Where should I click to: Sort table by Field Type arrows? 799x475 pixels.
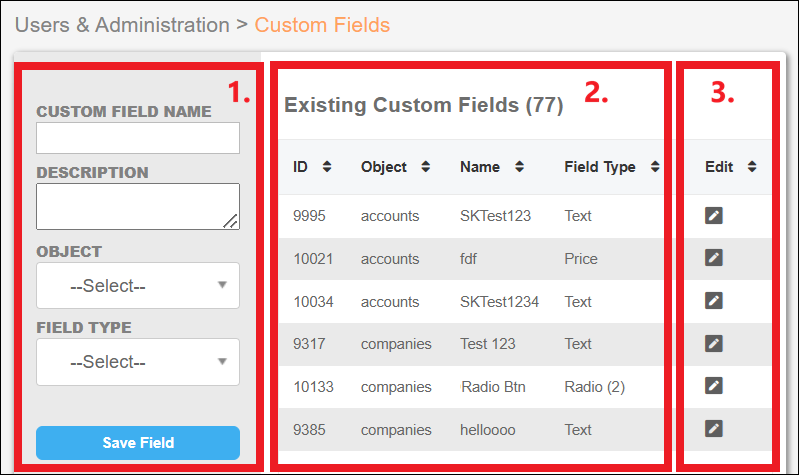pos(655,167)
